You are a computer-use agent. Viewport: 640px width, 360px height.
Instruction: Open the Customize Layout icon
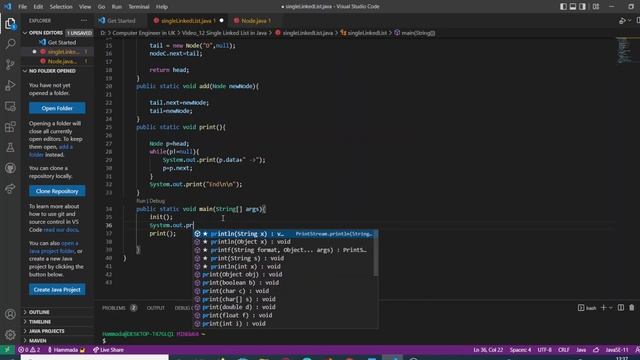click(596, 7)
